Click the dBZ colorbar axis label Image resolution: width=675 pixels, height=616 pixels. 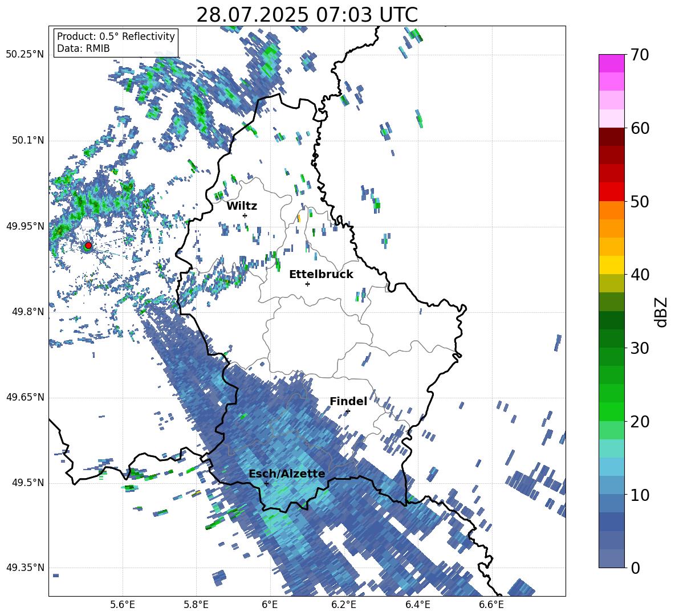[x=662, y=312]
